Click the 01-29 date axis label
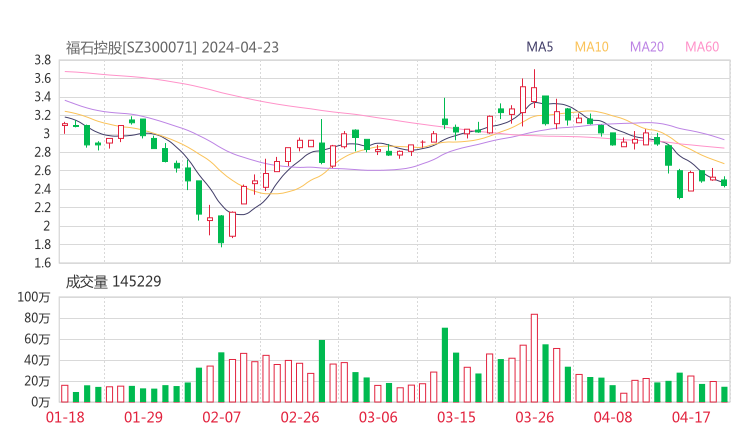The image size is (740, 440). (x=143, y=417)
